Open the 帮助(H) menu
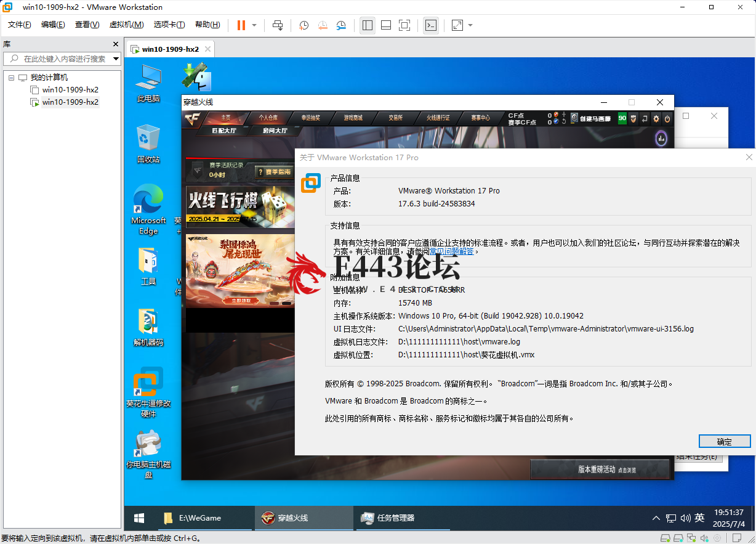The height and width of the screenshot is (544, 756). (207, 25)
